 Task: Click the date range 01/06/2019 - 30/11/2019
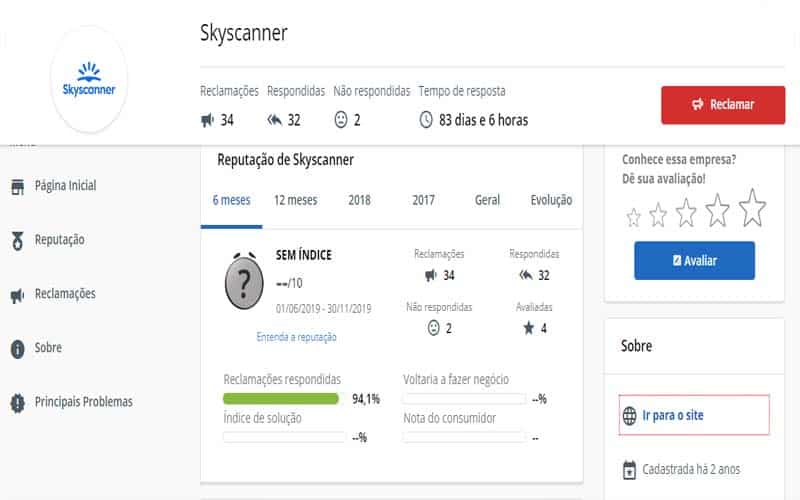coord(323,309)
